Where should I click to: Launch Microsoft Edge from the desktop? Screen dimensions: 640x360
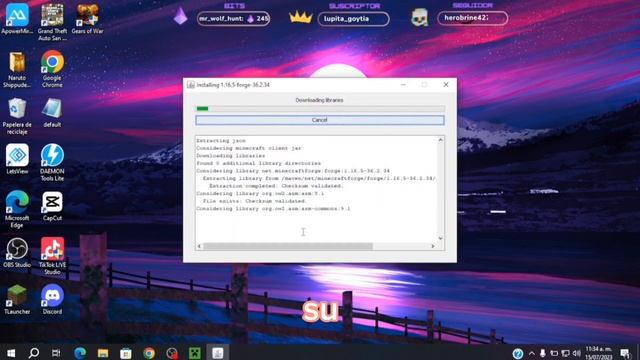tap(17, 209)
